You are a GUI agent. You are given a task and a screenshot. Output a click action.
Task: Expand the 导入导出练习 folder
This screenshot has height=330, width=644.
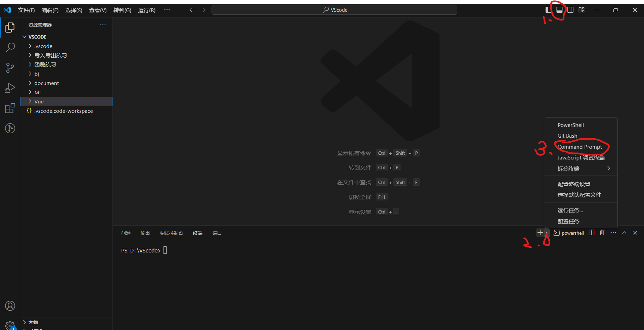tap(66, 55)
